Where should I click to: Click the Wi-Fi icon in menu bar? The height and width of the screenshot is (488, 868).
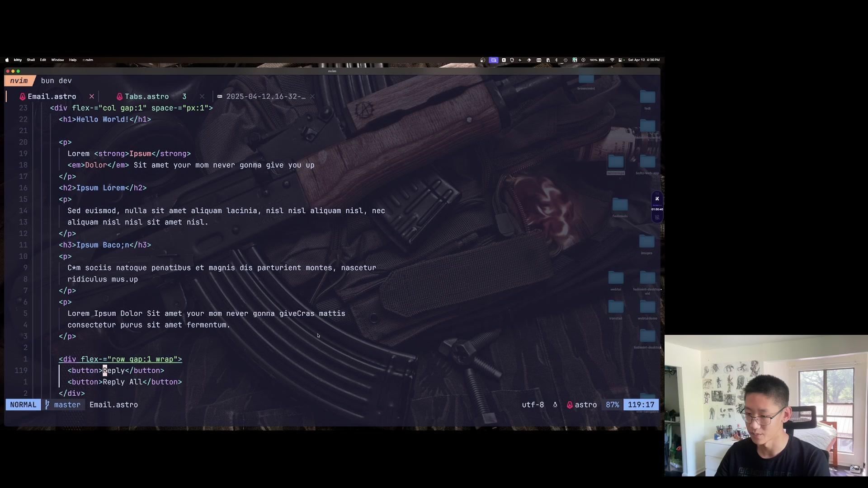coord(612,60)
